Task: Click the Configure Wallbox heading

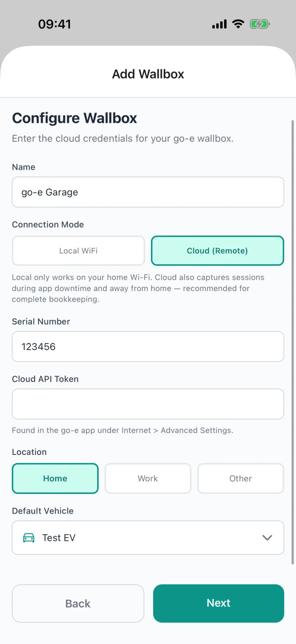Action: coord(75,118)
